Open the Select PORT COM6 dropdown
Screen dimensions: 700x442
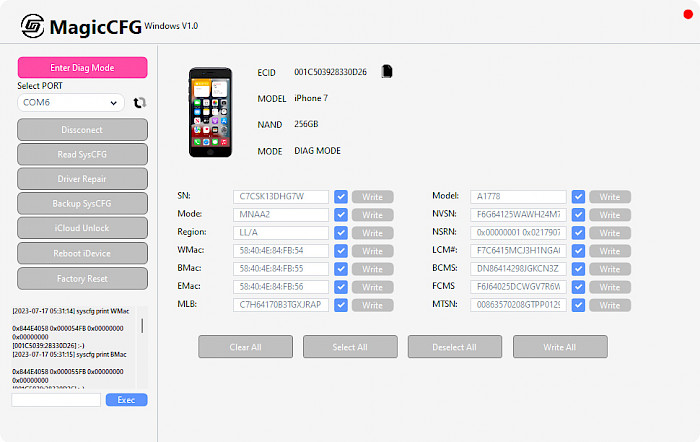(x=71, y=103)
